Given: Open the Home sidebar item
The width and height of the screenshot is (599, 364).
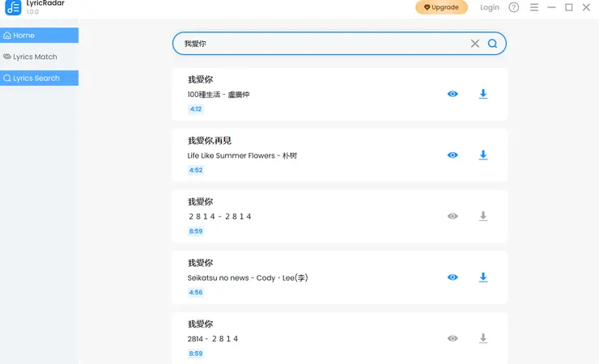Looking at the screenshot, I should 40,35.
